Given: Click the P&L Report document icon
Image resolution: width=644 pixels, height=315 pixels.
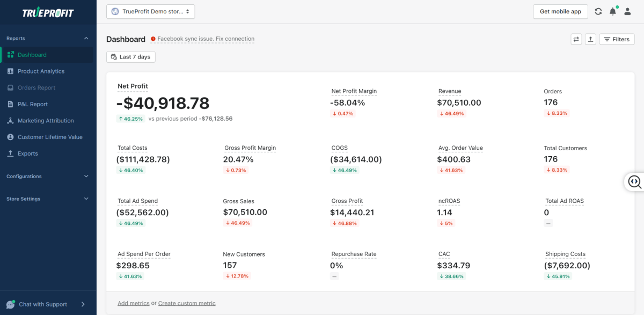Looking at the screenshot, I should coord(11,104).
